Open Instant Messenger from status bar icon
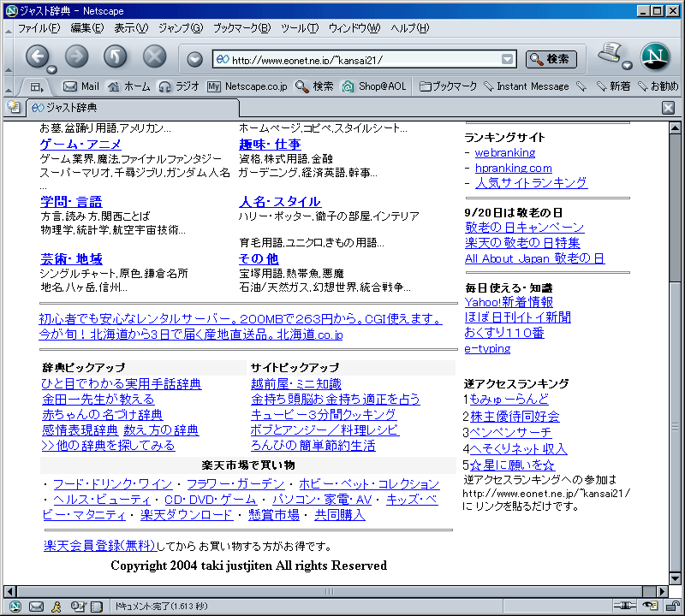This screenshot has height=616, width=685. pyautogui.click(x=57, y=606)
